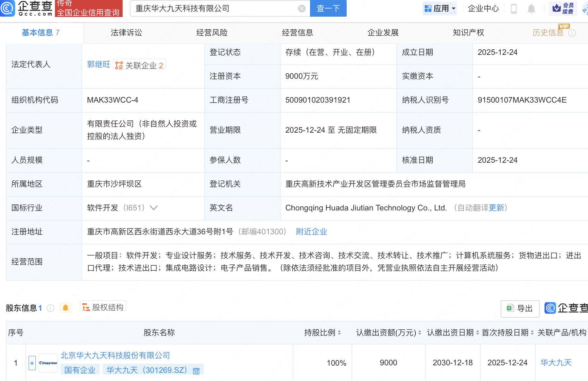Open legal representative 郭继旺 profile
This screenshot has height=381, width=588.
coord(98,64)
